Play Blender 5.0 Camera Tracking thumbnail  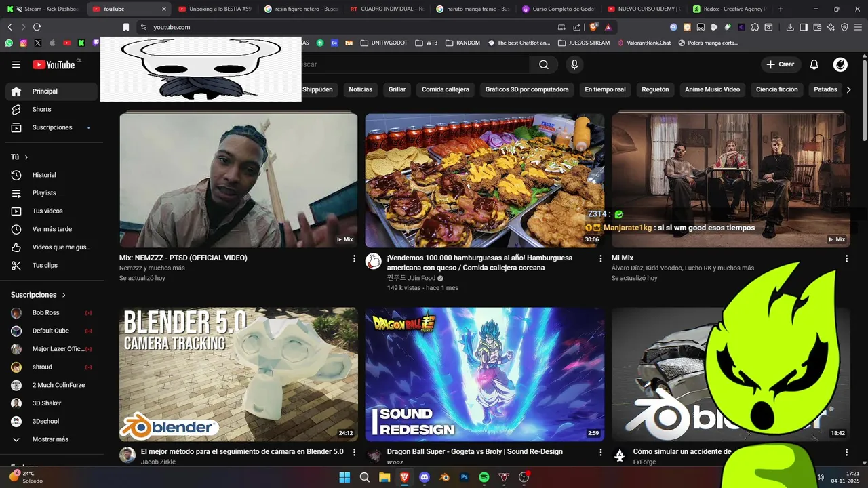[x=239, y=374]
